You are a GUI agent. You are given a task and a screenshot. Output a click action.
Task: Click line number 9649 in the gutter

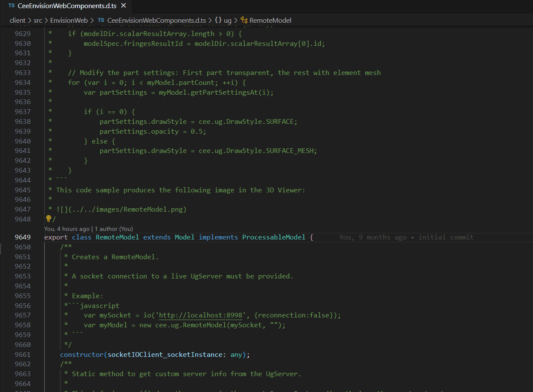[x=23, y=237]
